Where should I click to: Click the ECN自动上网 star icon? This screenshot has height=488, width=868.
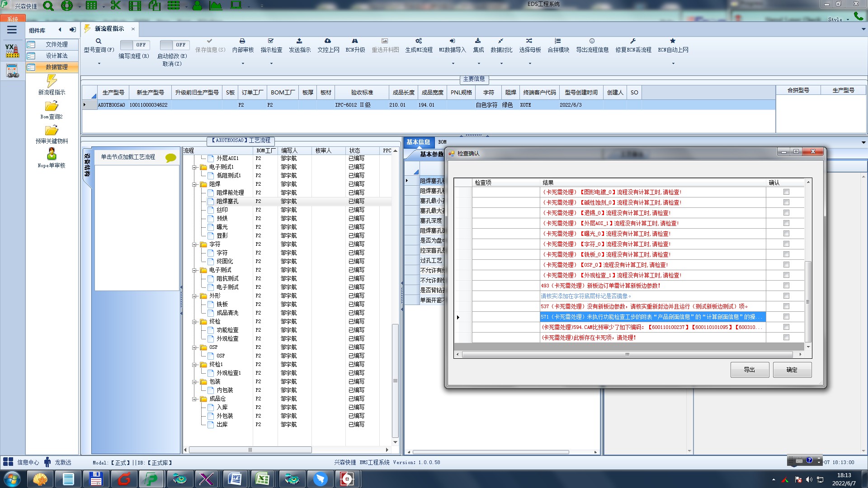tap(673, 41)
